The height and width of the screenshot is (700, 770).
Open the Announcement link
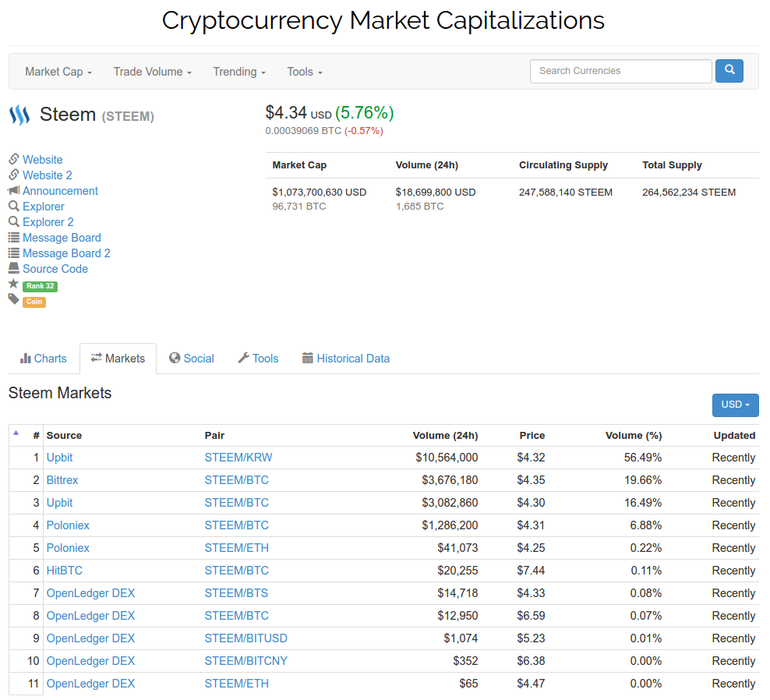pyautogui.click(x=61, y=191)
